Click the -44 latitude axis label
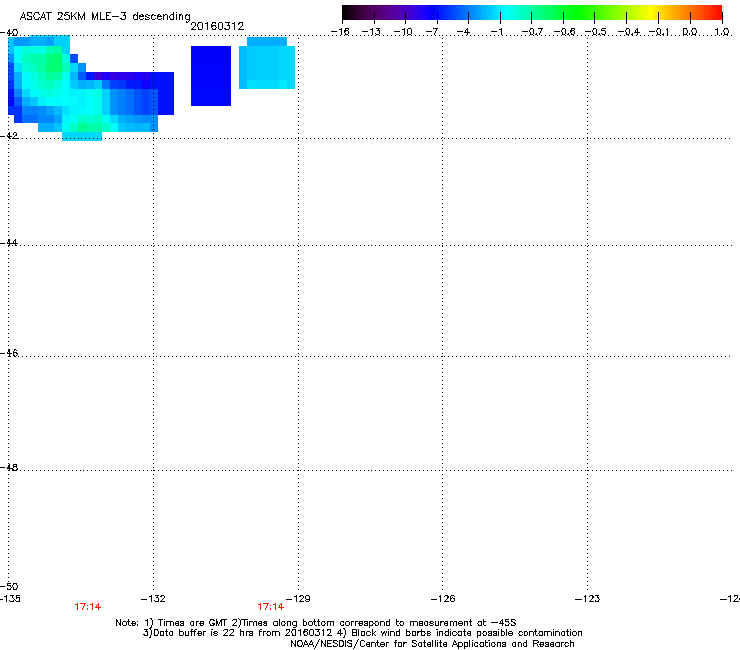 pos(9,243)
